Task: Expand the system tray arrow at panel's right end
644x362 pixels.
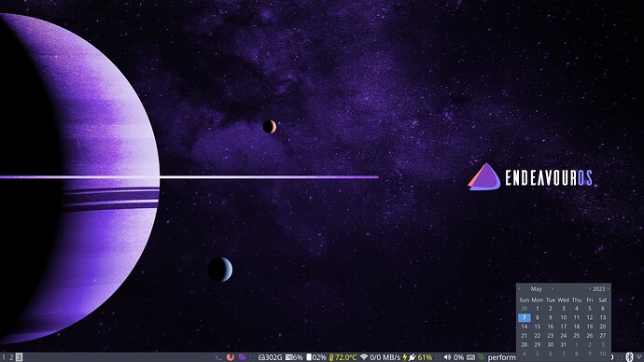Action: [638, 357]
